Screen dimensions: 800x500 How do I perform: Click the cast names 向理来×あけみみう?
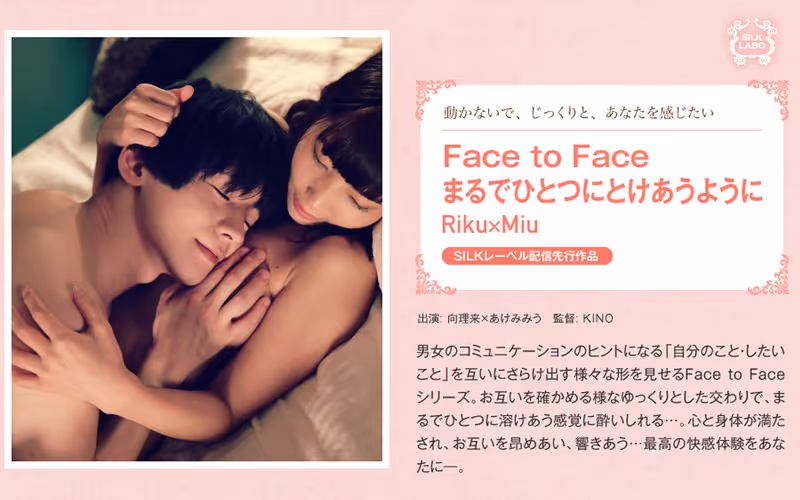pyautogui.click(x=494, y=318)
